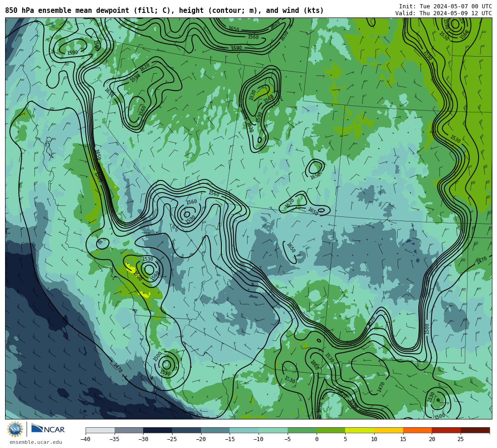Click the '0' colorbar tick label
The width and height of the screenshot is (497, 448).
[317, 439]
